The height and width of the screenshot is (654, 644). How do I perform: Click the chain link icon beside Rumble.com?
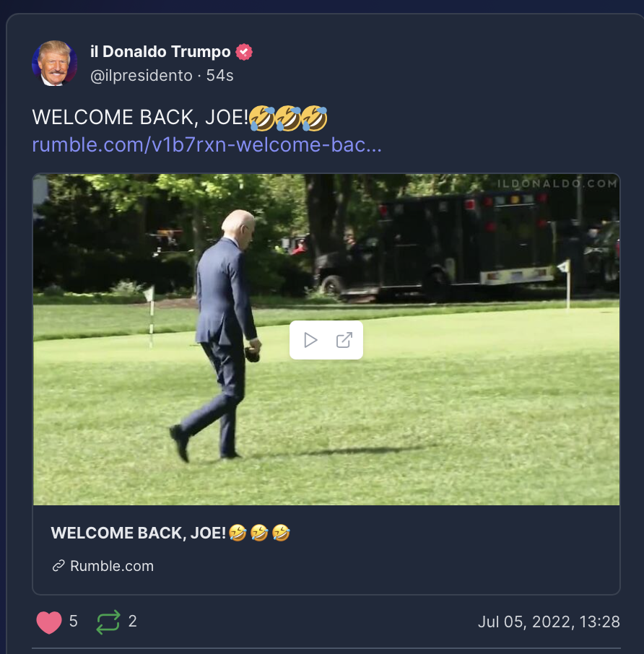(x=58, y=566)
